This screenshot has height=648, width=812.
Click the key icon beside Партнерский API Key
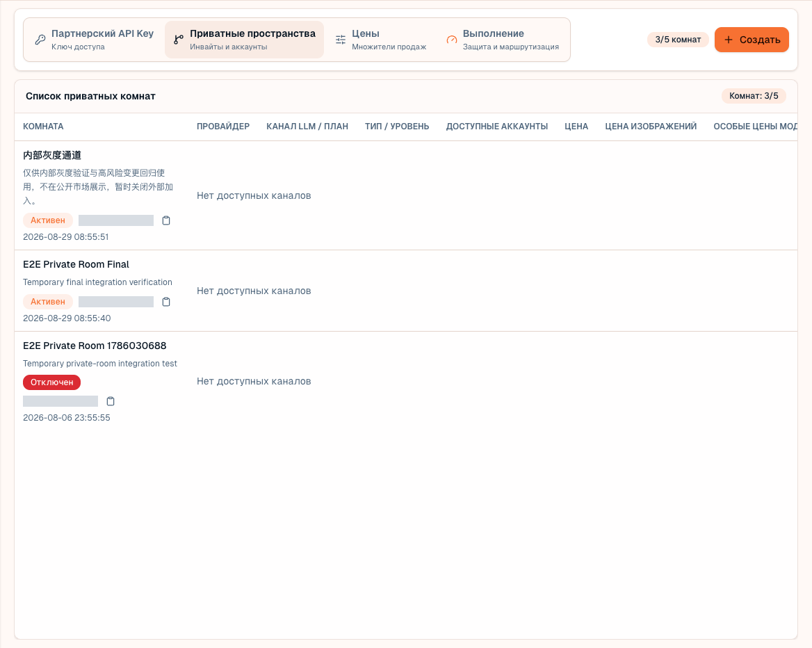[x=40, y=40]
